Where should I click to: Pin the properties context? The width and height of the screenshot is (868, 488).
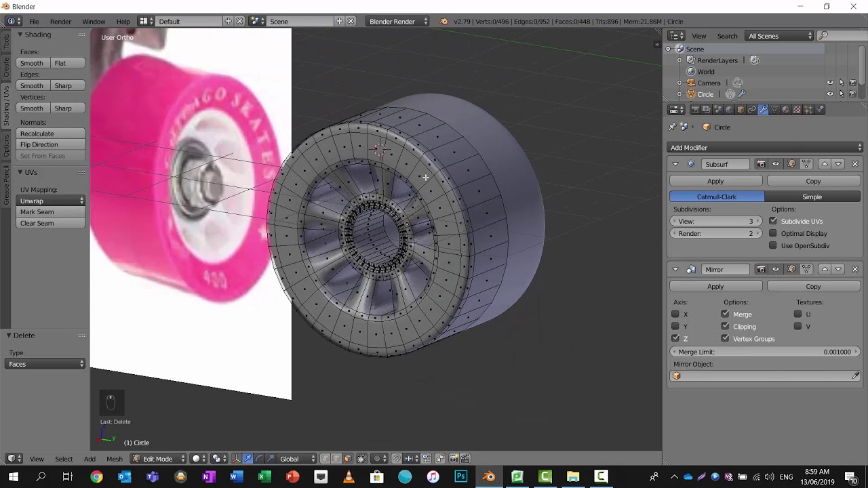tap(673, 127)
